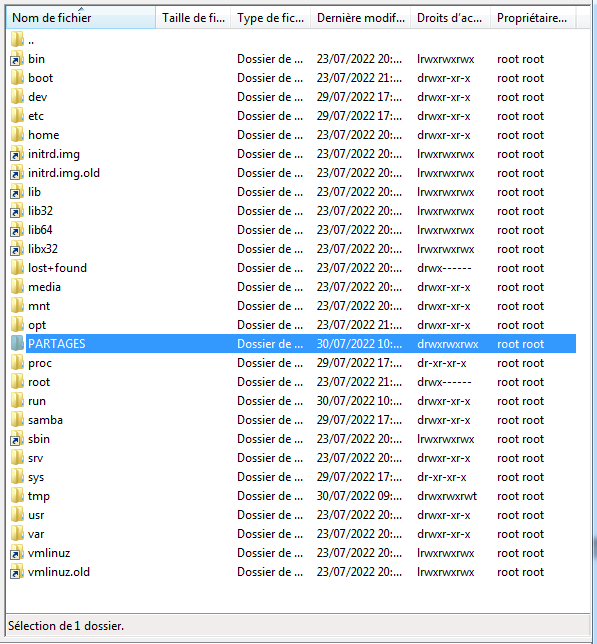Click the Droits d'accès column header
Screen dimensions: 597x644
[x=450, y=18]
